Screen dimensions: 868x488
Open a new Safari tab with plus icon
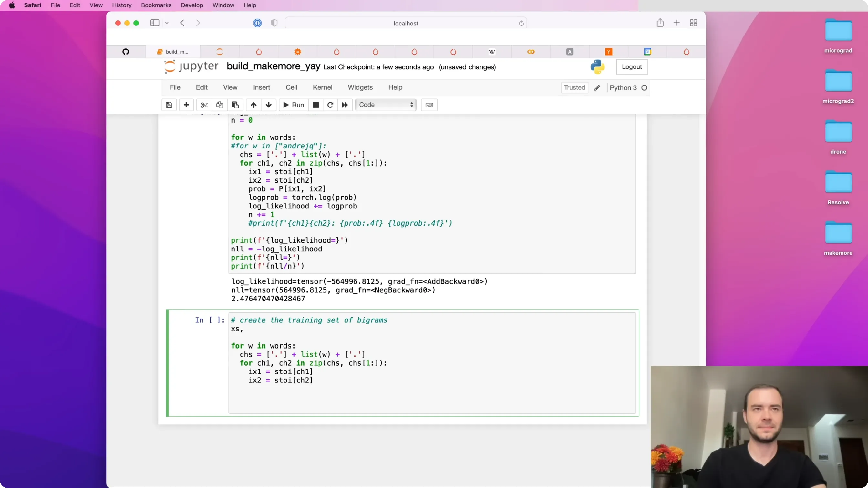(x=677, y=23)
